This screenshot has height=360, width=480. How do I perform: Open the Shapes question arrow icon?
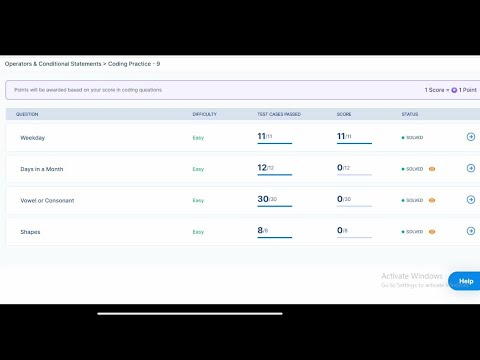pyautogui.click(x=471, y=231)
